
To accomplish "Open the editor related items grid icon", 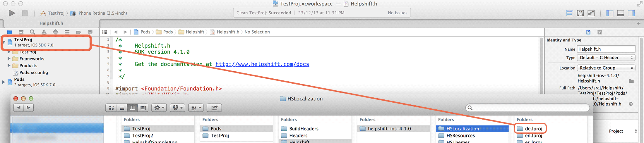I will [105, 32].
